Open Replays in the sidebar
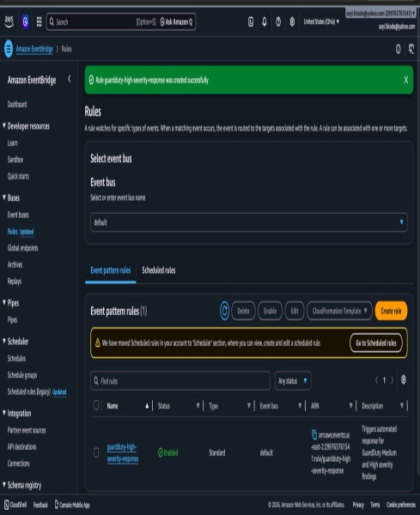This screenshot has height=515, width=420. 14,282
